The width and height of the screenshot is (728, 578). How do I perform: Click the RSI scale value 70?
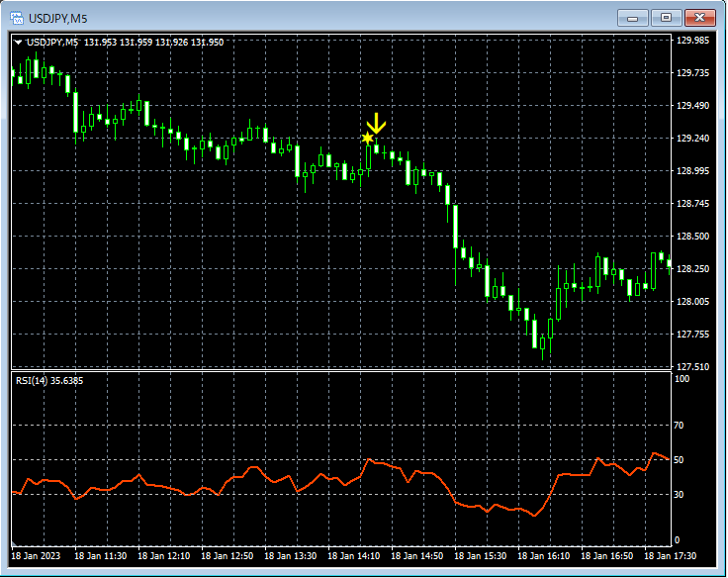(x=679, y=426)
